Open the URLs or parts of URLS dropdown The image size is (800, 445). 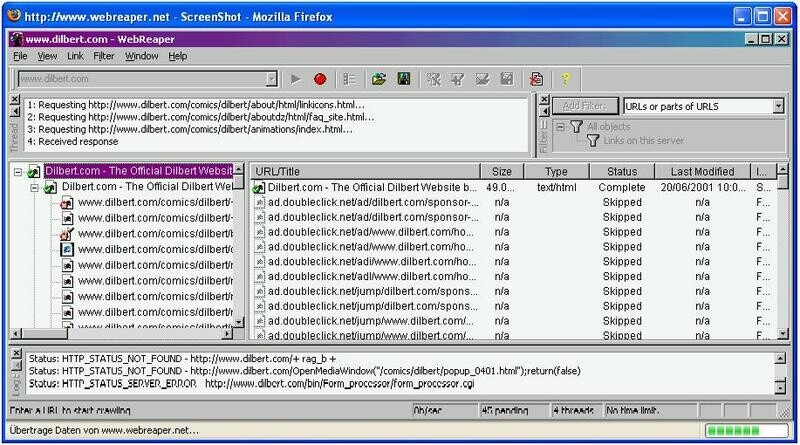pos(778,106)
